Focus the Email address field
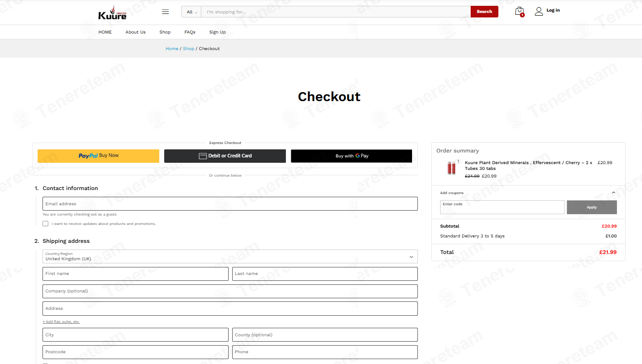642x364 pixels. [230, 203]
